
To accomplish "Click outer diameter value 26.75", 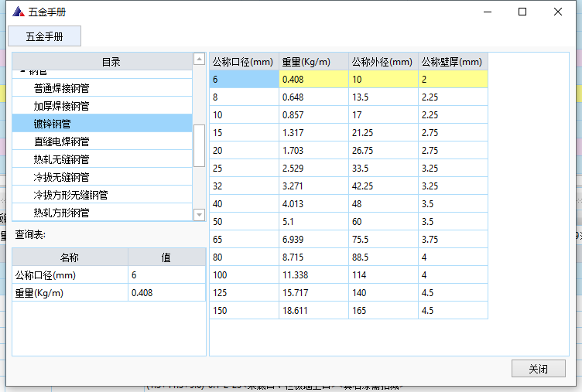I will click(x=383, y=151).
